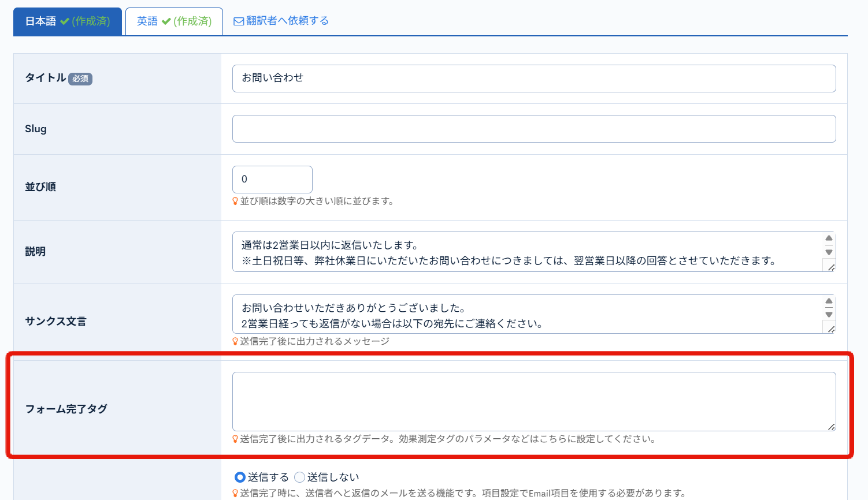The image size is (868, 500).
Task: Click into the フォーム完了タグ textarea
Action: (534, 401)
